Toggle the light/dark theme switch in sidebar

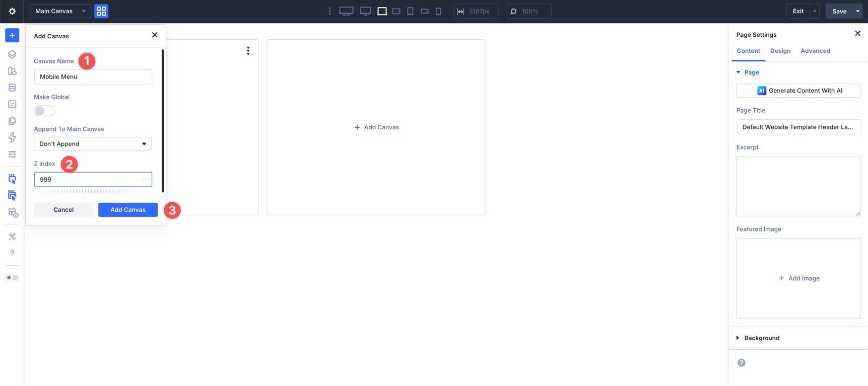12,277
